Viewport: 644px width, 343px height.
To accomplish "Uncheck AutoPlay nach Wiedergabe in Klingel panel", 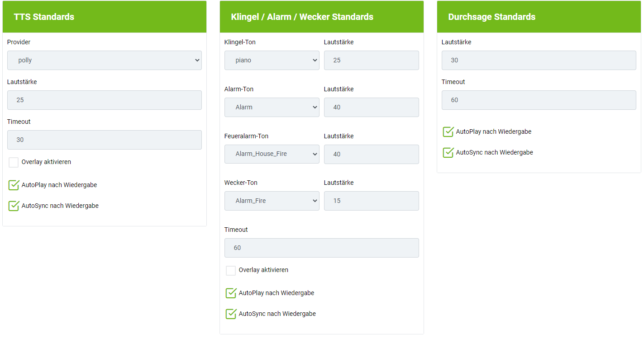I will pyautogui.click(x=231, y=293).
